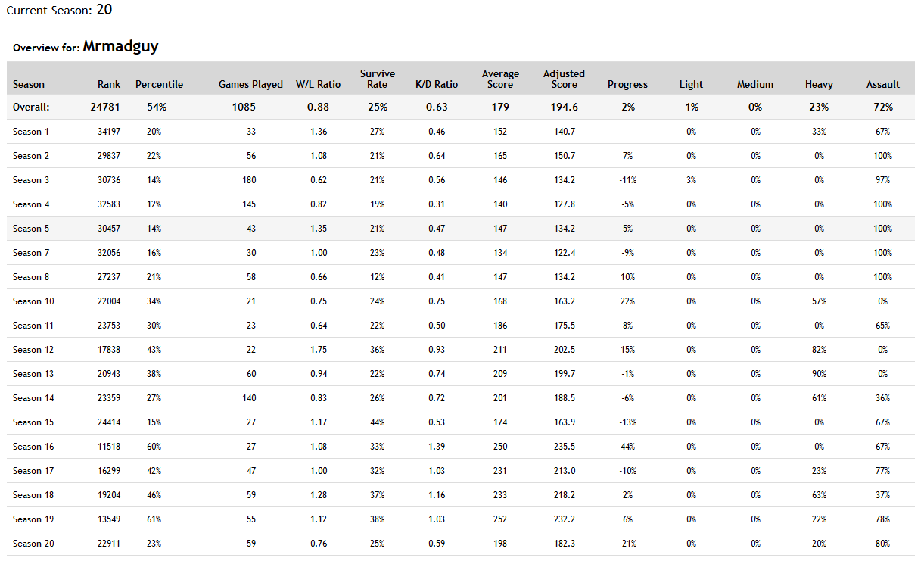
Task: Click the Light column header
Action: (691, 84)
